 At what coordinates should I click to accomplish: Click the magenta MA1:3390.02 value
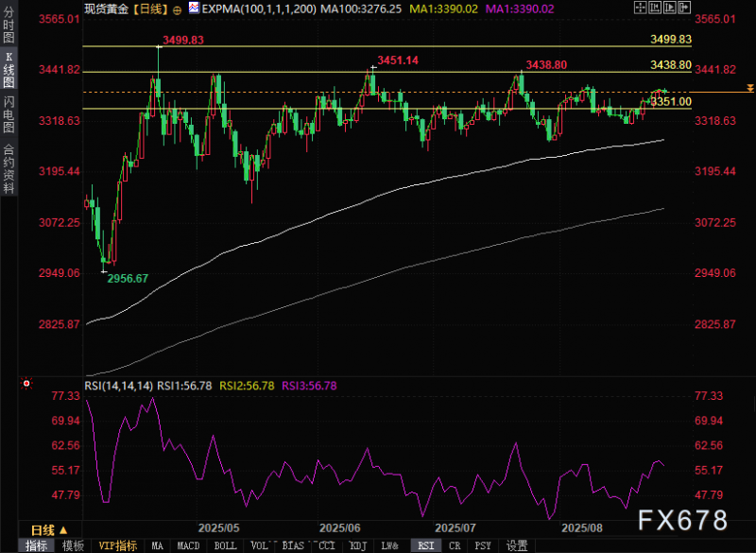click(519, 9)
